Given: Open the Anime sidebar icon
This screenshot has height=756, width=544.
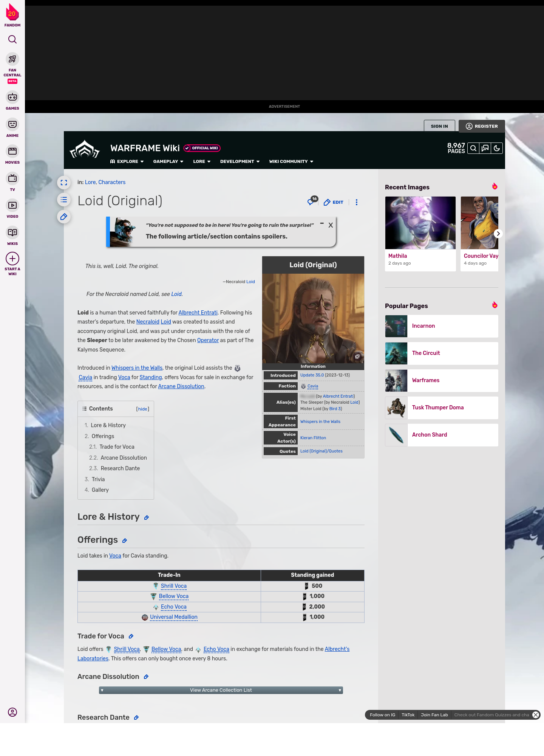Looking at the screenshot, I should pos(12,124).
